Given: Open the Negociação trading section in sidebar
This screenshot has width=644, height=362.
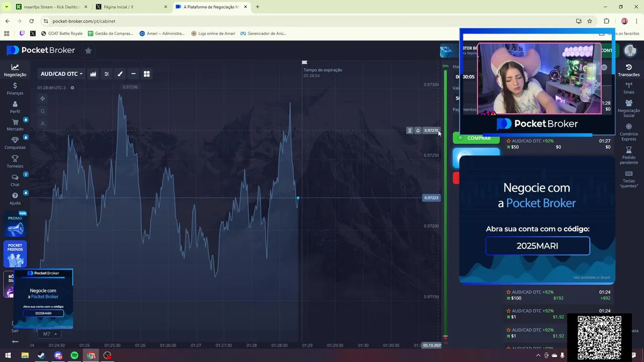Looking at the screenshot, I should click(15, 70).
